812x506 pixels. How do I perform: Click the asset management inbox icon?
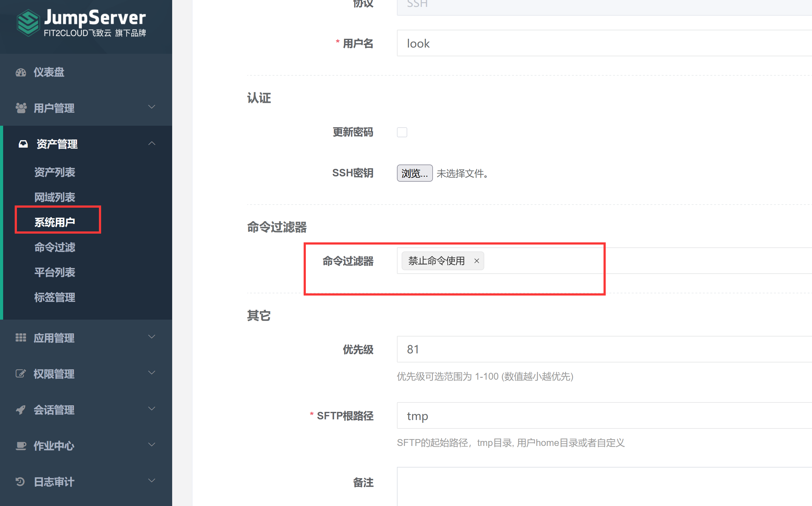tap(23, 144)
